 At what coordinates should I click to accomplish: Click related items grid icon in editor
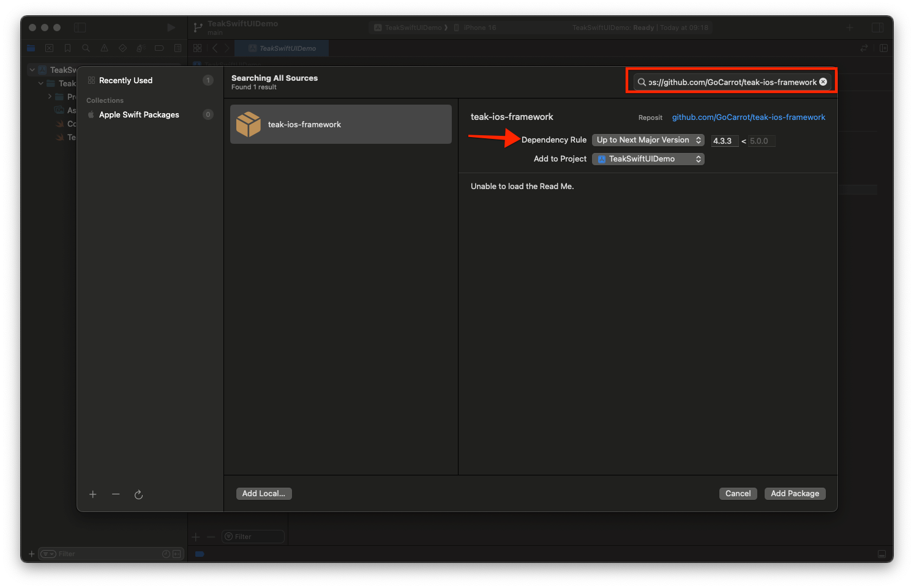tap(197, 48)
